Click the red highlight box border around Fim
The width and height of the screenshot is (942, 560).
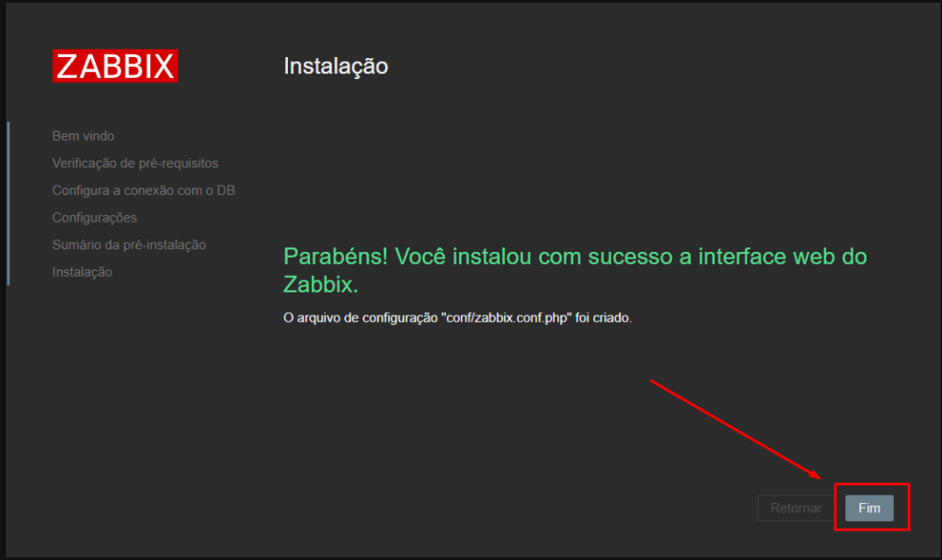coord(872,484)
